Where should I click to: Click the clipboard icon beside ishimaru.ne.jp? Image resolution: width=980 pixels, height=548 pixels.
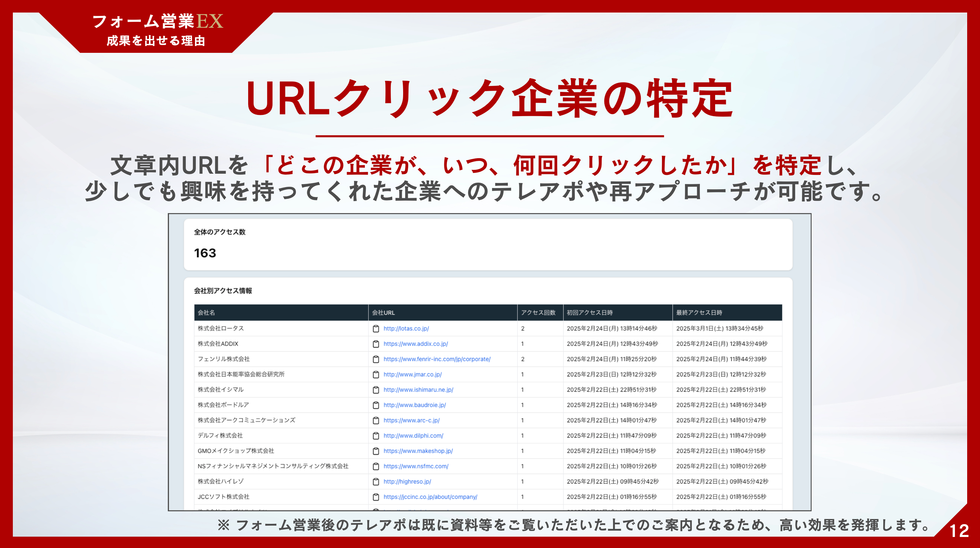(376, 390)
